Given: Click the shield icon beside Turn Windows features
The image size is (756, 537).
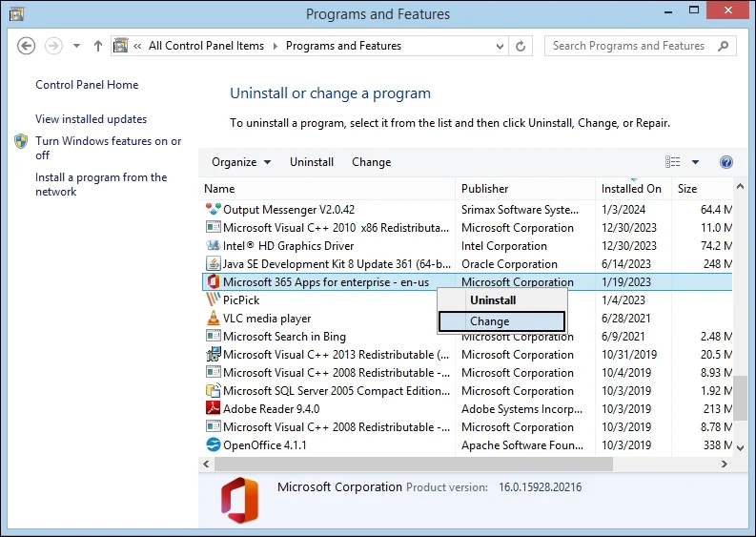Looking at the screenshot, I should 21,141.
